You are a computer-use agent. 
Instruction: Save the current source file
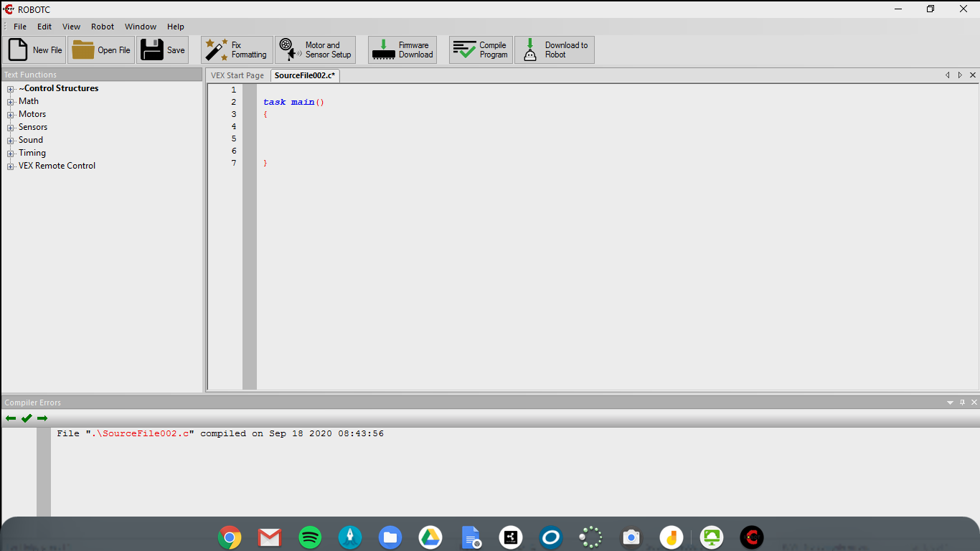(x=163, y=50)
